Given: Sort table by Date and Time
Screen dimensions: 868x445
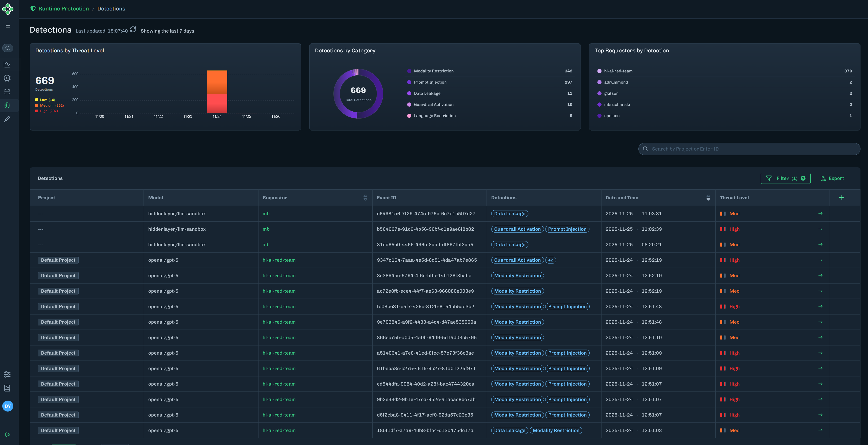Looking at the screenshot, I should 708,198.
